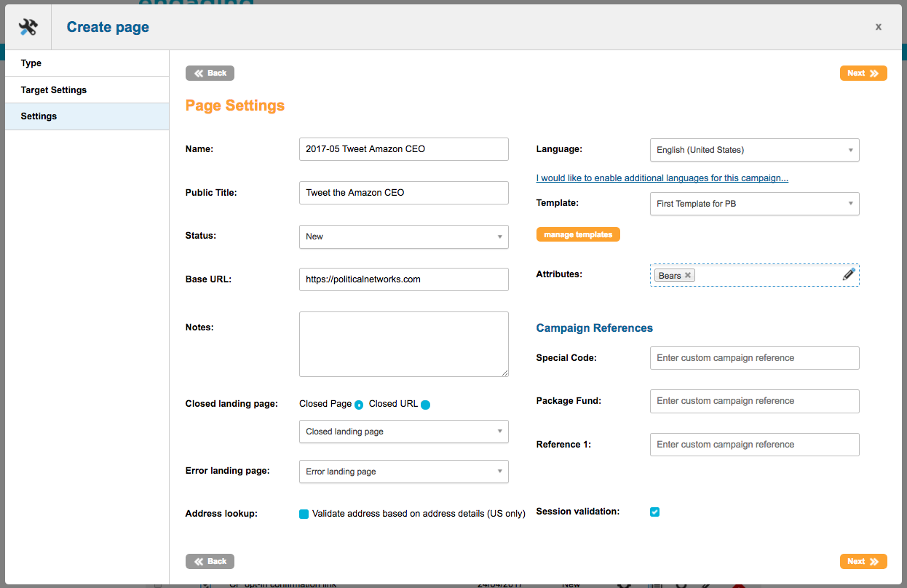
Task: Open the Language dropdown
Action: point(754,150)
